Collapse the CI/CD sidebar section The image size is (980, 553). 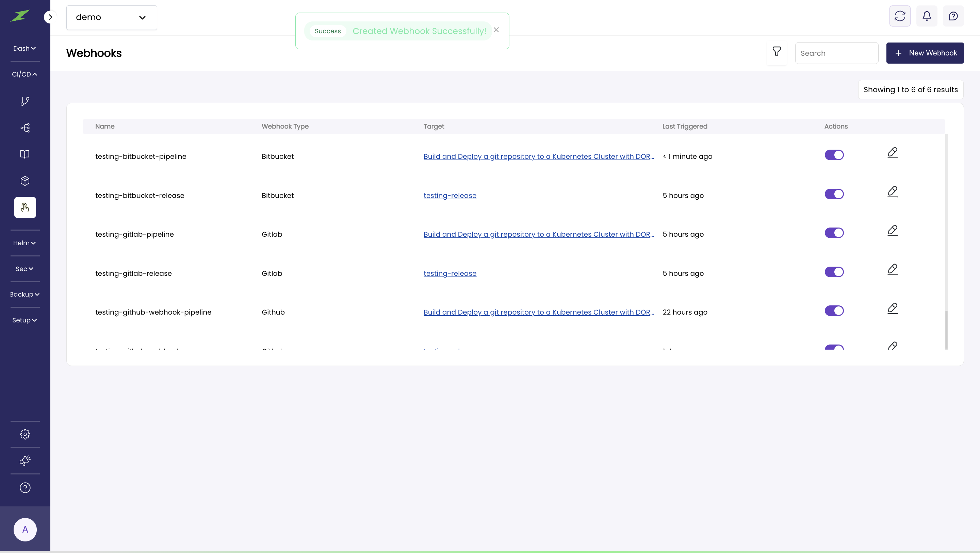pyautogui.click(x=24, y=74)
